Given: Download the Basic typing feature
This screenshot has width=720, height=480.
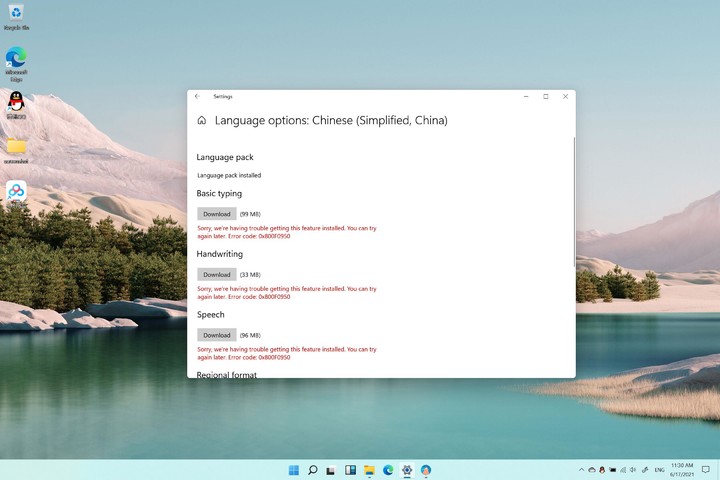Looking at the screenshot, I should point(216,214).
